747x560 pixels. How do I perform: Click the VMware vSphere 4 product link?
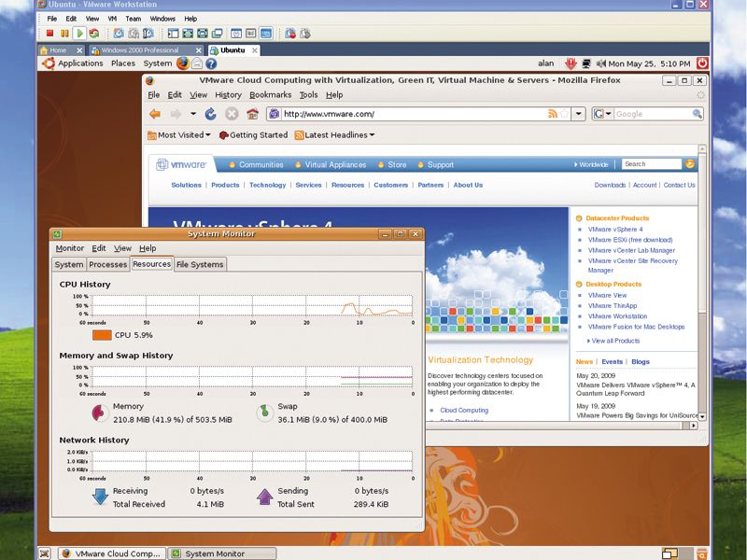coord(615,229)
